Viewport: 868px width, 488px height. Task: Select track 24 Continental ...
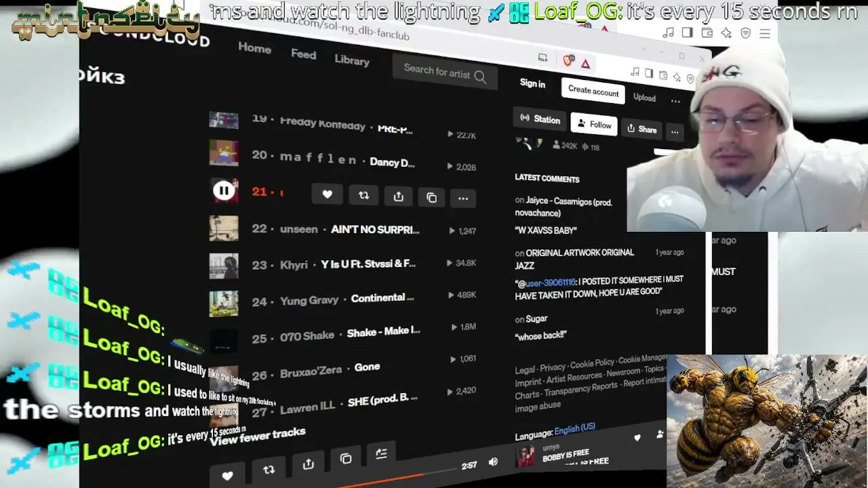click(382, 298)
